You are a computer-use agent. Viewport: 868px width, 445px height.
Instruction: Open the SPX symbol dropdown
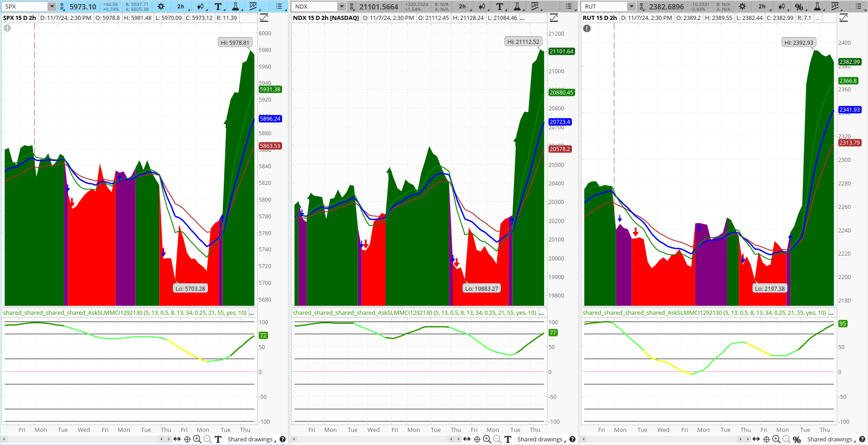point(51,6)
